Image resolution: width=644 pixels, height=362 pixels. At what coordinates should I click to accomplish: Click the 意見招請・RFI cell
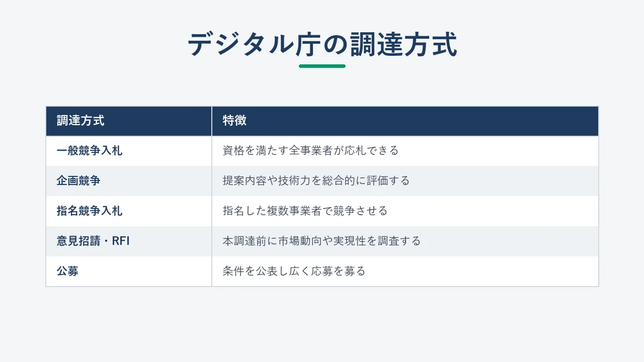129,241
